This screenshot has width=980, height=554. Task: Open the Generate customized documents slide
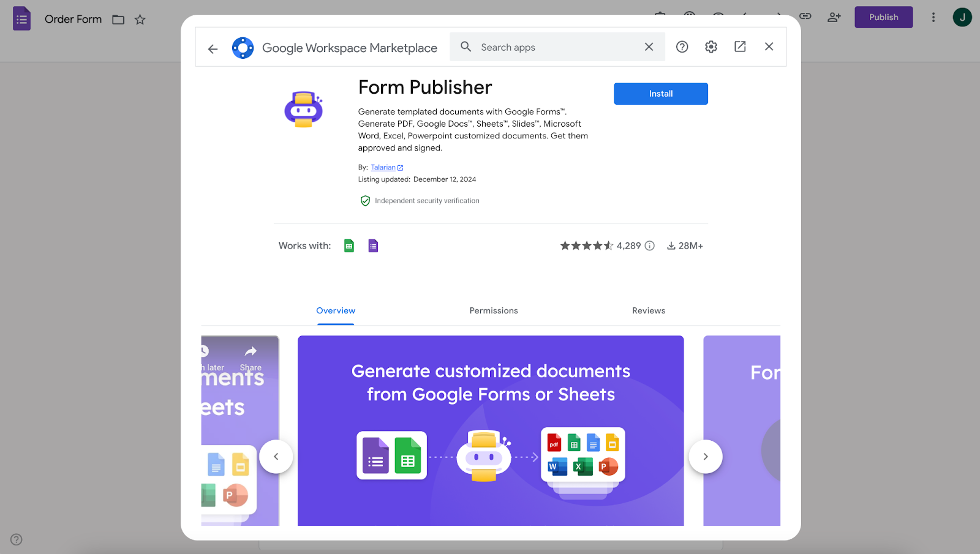click(491, 430)
